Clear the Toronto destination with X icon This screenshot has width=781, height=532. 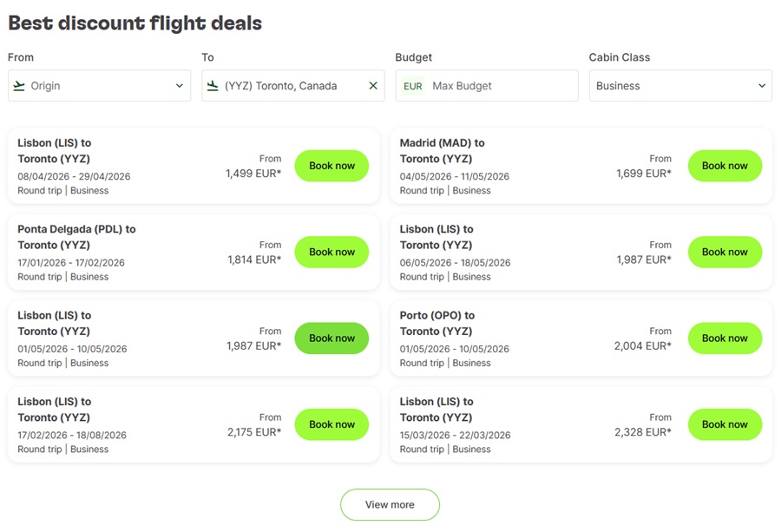[x=373, y=86]
